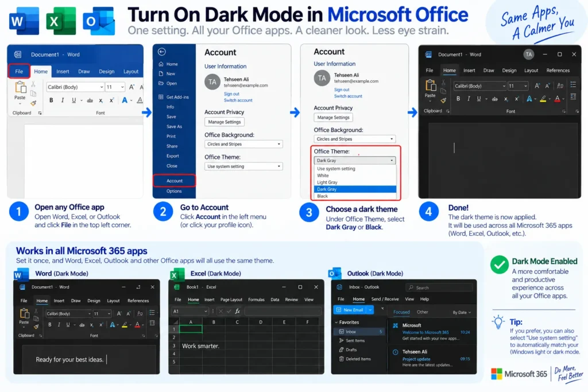This screenshot has height=392, width=588.
Task: Click the bullets list icon in the step 4 dark Word ribbon
Action: pyautogui.click(x=574, y=84)
